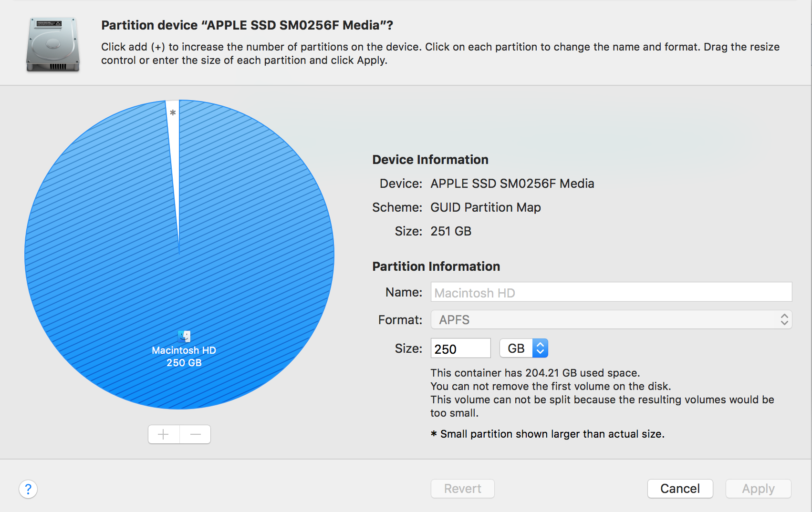Image resolution: width=812 pixels, height=512 pixels.
Task: Click the 'Small partition shown larger' footnote
Action: 547,434
